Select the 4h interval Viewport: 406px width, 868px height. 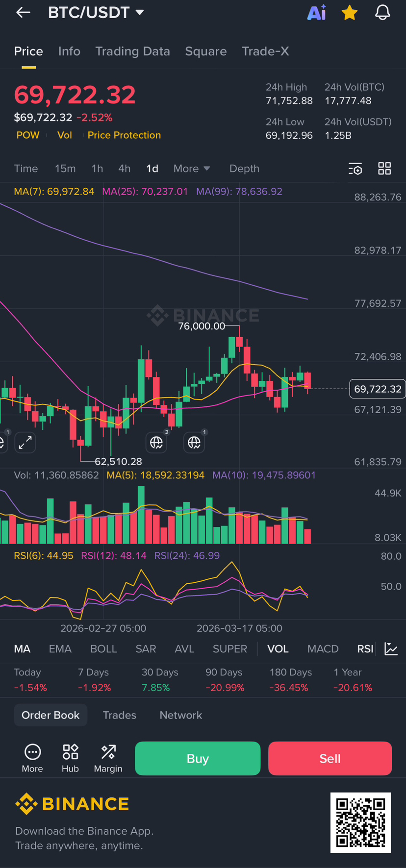tap(125, 169)
